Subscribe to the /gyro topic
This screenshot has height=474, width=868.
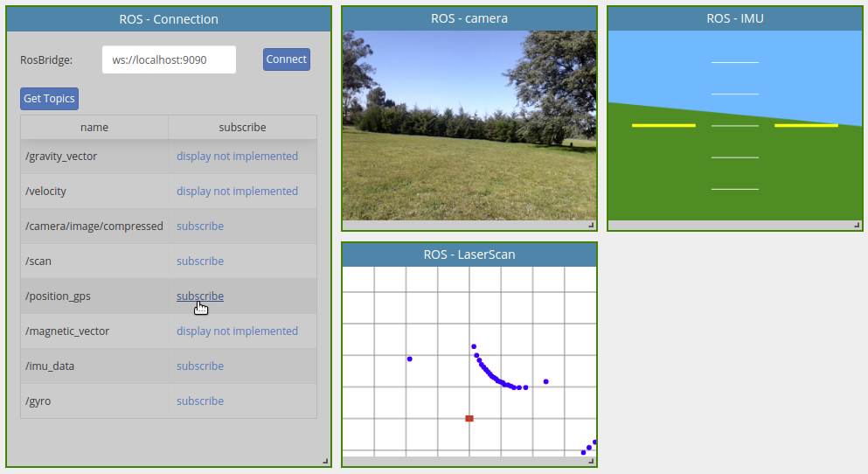pyautogui.click(x=200, y=401)
